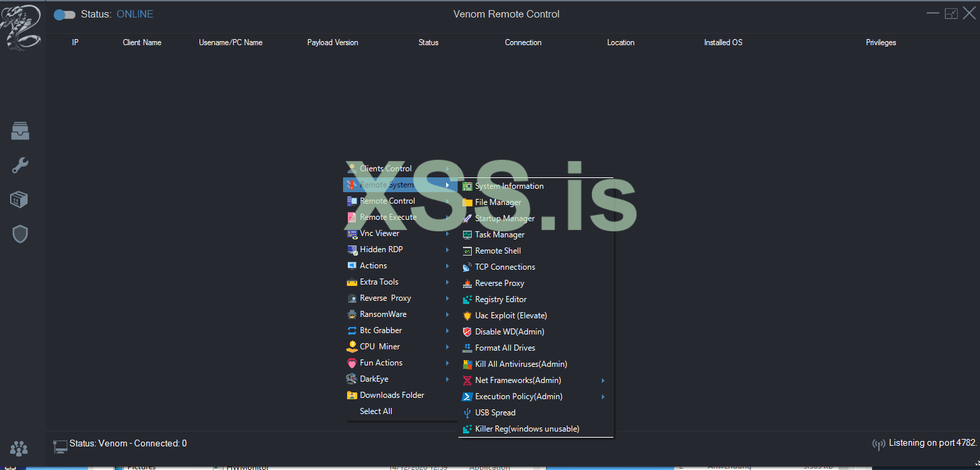Viewport: 980px width, 470px height.
Task: Click the Fun Actions heart icon
Action: pos(352,363)
